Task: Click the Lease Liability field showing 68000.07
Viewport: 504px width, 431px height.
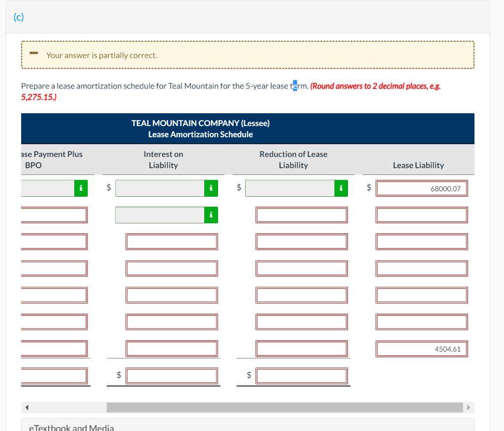Action: (421, 188)
